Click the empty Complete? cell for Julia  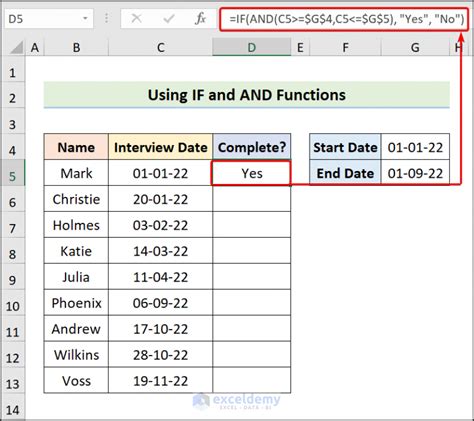251,277
